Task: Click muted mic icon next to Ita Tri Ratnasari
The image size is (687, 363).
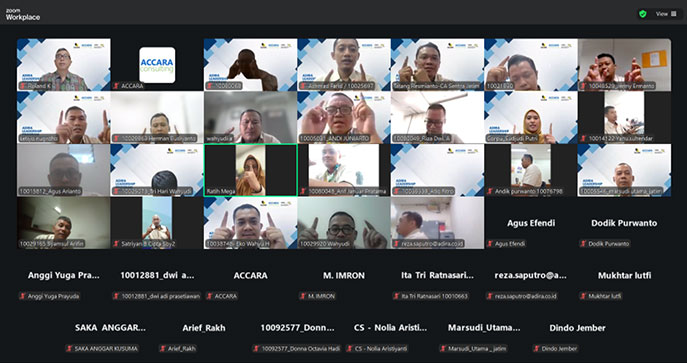Action: tap(396, 296)
